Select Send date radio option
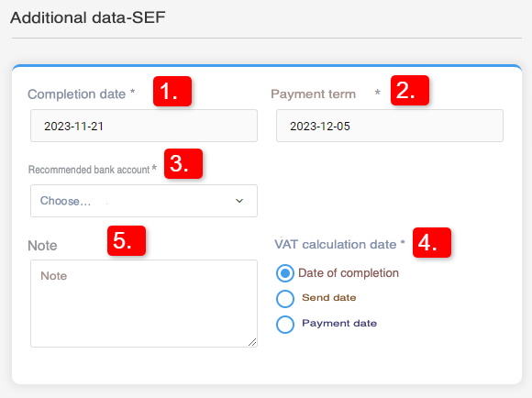Viewport: 532px width, 398px height. [x=285, y=299]
